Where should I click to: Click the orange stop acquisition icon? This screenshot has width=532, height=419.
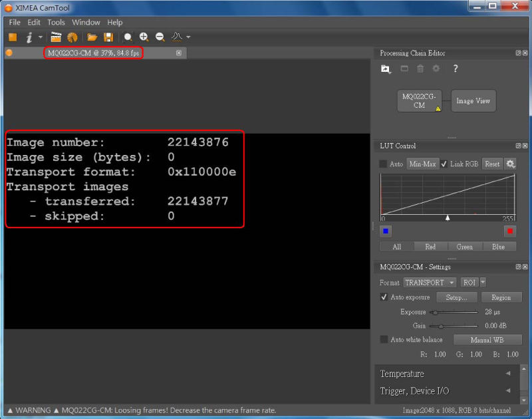13,37
